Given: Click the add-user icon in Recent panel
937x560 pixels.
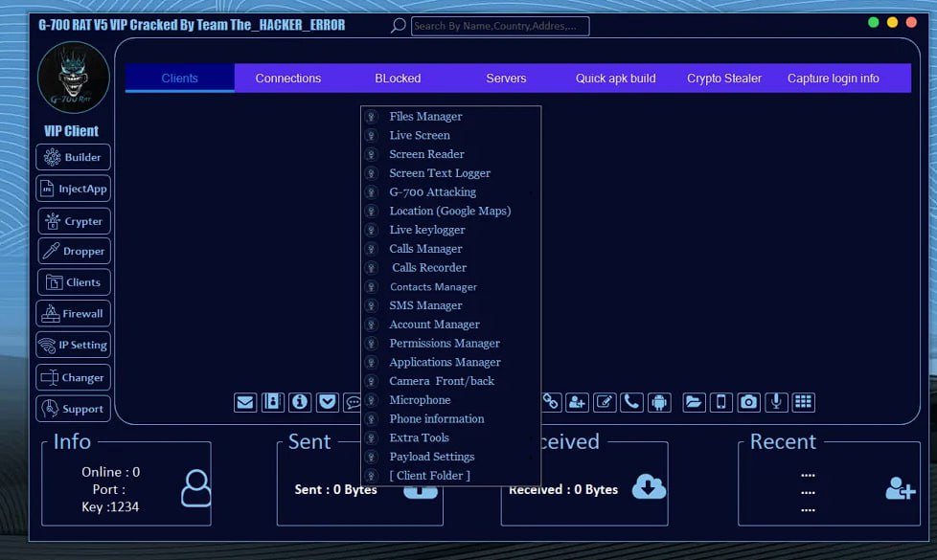Looking at the screenshot, I should tap(901, 488).
